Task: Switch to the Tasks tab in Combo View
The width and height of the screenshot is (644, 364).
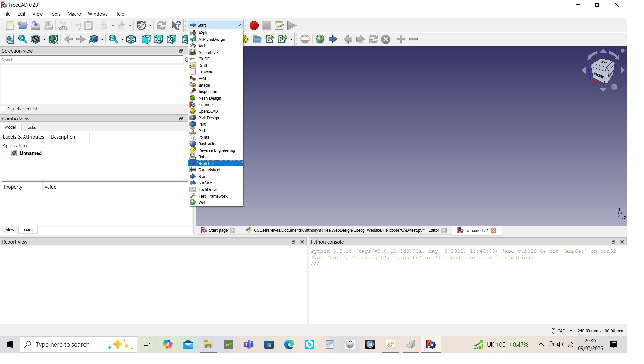Action: pos(31,127)
